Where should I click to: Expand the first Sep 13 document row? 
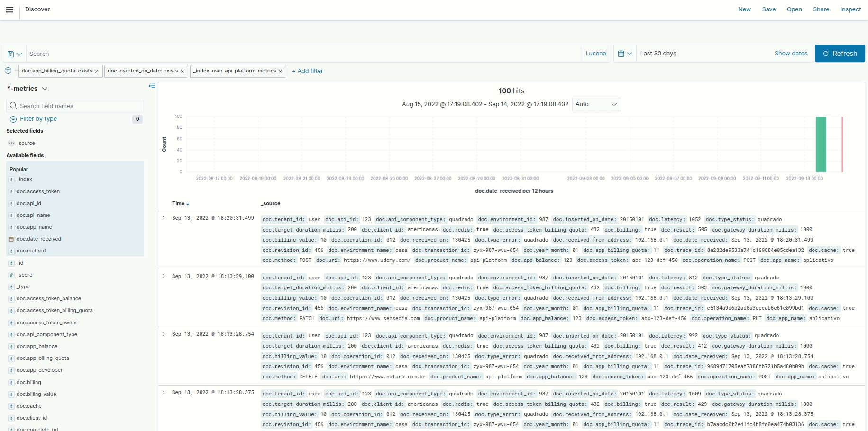(x=164, y=218)
